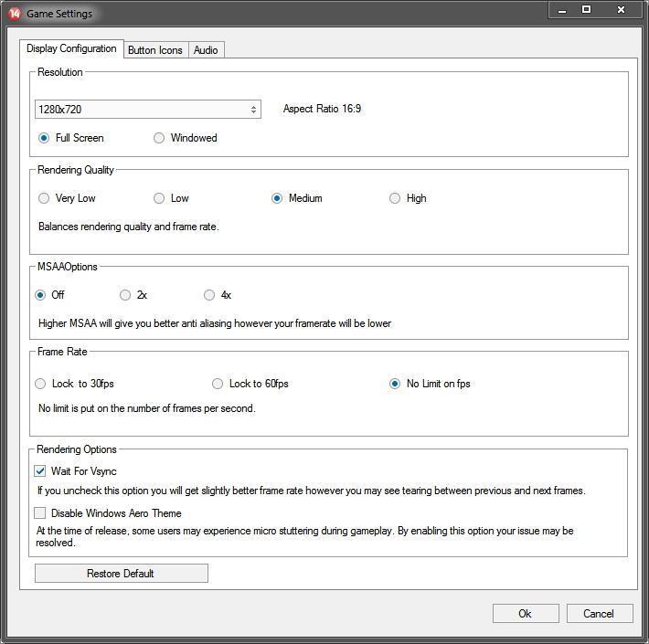Screen dimensions: 649x644
Task: Enable 4x MSAA anti-aliasing
Action: pyautogui.click(x=209, y=295)
